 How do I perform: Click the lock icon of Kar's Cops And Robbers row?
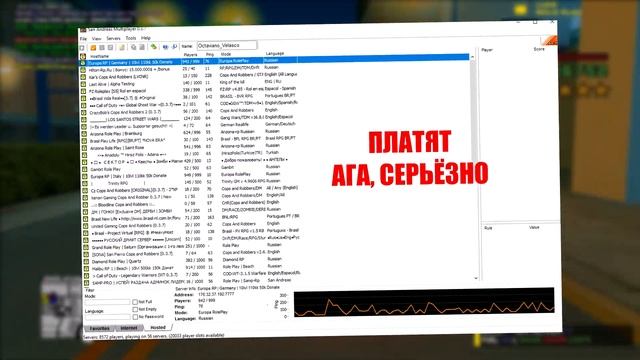click(83, 77)
